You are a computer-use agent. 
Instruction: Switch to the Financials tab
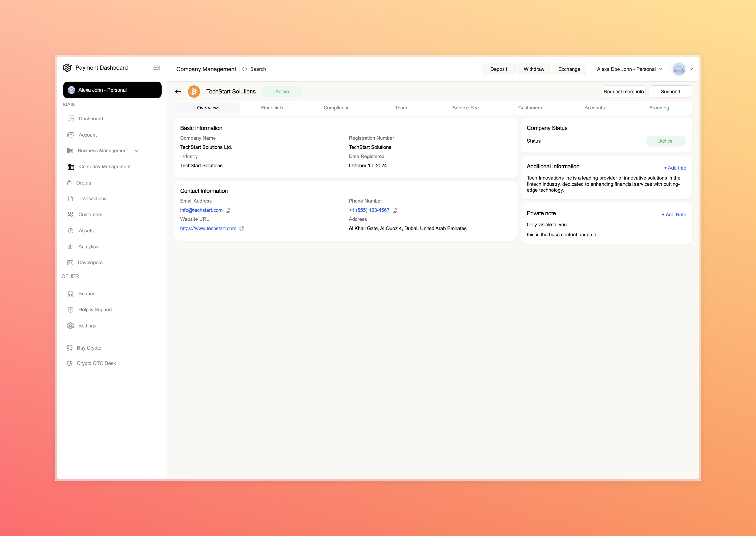[272, 108]
